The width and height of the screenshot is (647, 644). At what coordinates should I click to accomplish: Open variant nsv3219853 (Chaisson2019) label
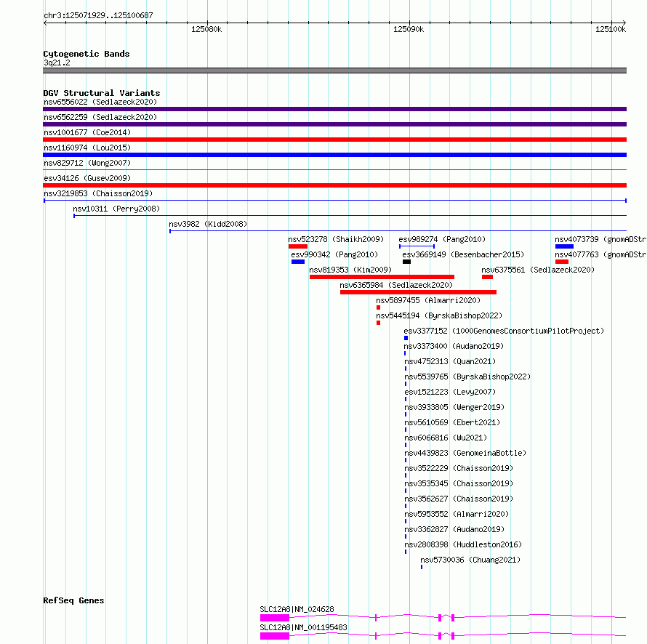(98, 193)
